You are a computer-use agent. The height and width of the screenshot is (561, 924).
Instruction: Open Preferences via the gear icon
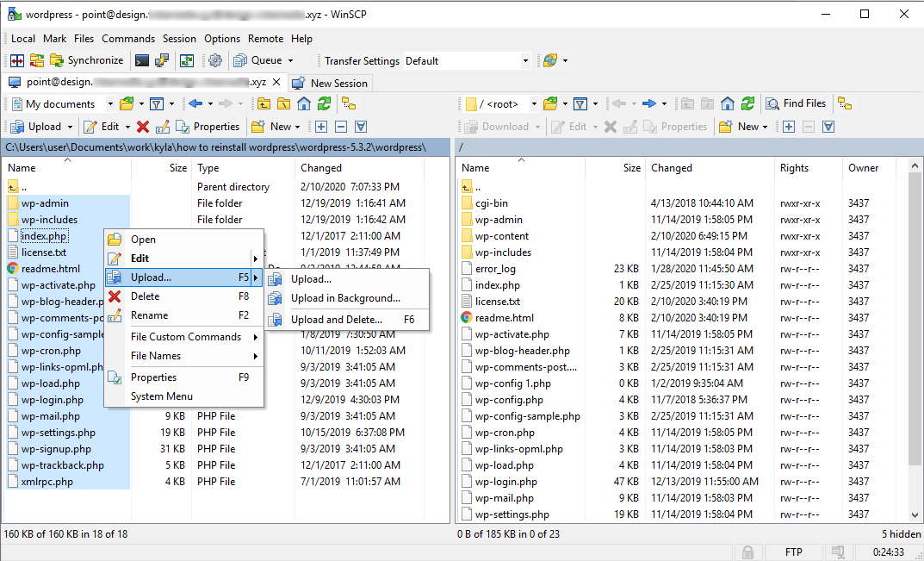[215, 60]
